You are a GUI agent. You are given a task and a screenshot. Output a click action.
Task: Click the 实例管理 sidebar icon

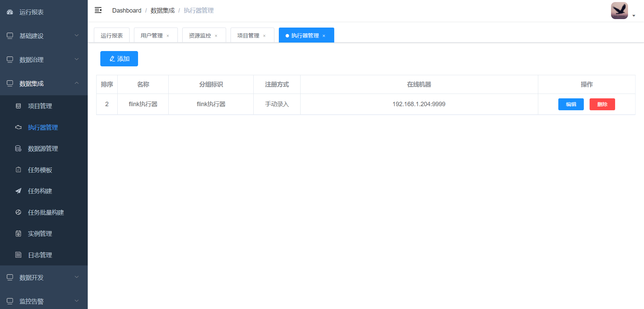pyautogui.click(x=18, y=233)
